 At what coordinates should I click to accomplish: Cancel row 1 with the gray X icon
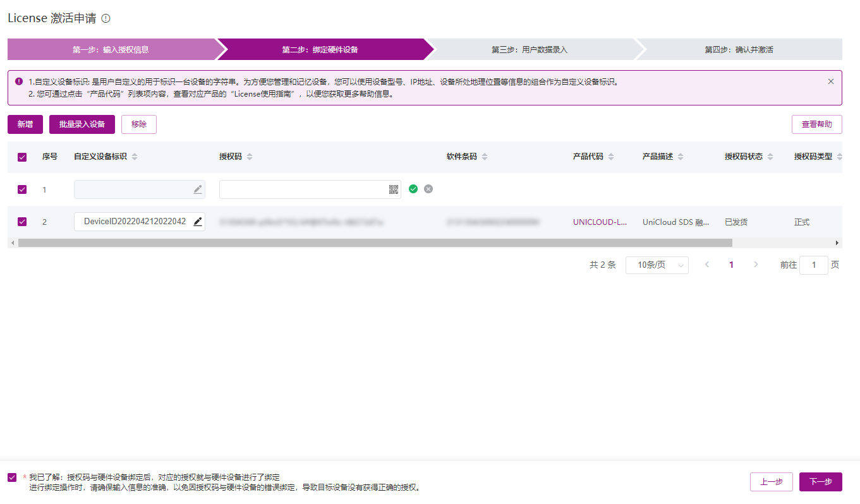pos(428,189)
